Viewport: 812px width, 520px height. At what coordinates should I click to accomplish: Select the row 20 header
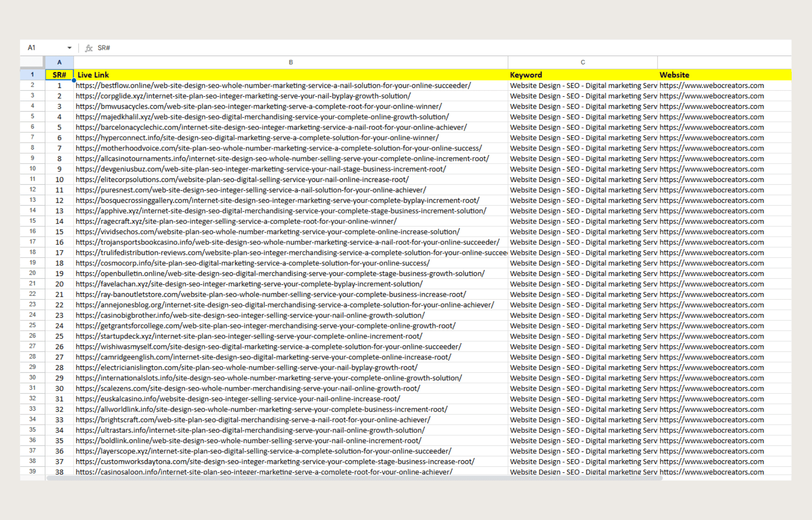click(x=32, y=273)
